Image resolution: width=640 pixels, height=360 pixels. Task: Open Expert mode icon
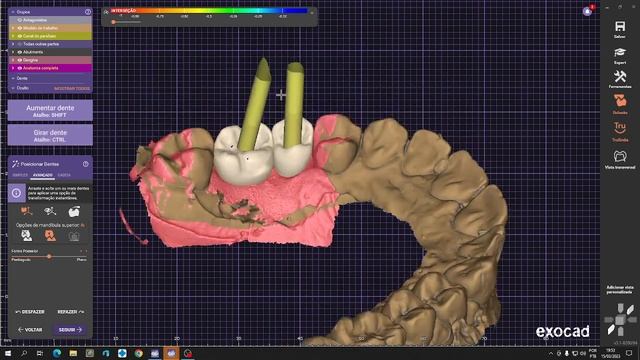(620, 52)
